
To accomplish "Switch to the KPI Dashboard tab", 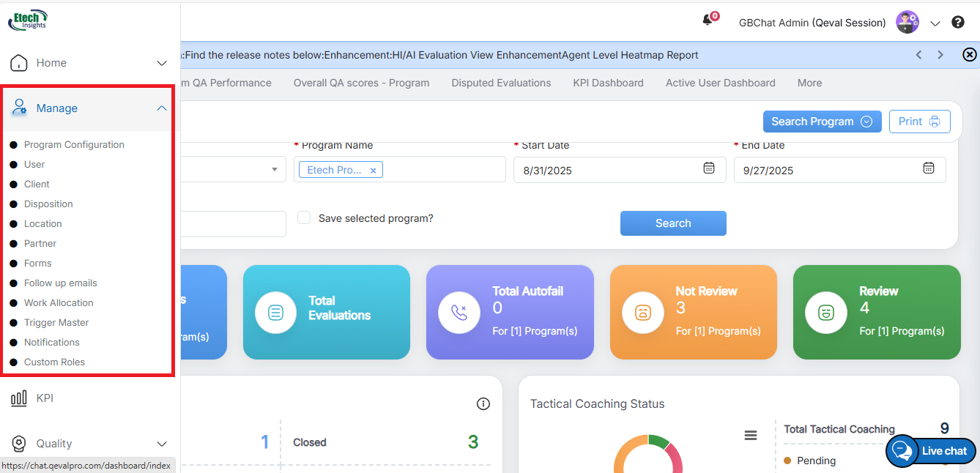I will pyautogui.click(x=608, y=83).
